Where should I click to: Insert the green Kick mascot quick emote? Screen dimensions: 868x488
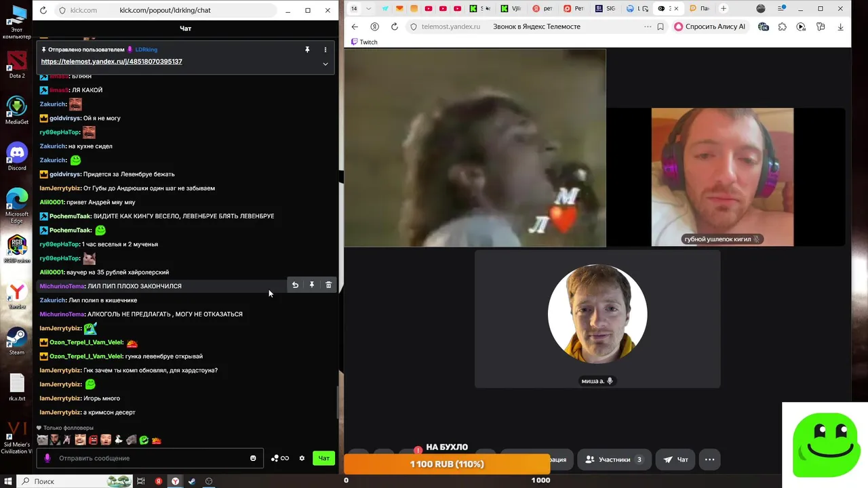[144, 440]
